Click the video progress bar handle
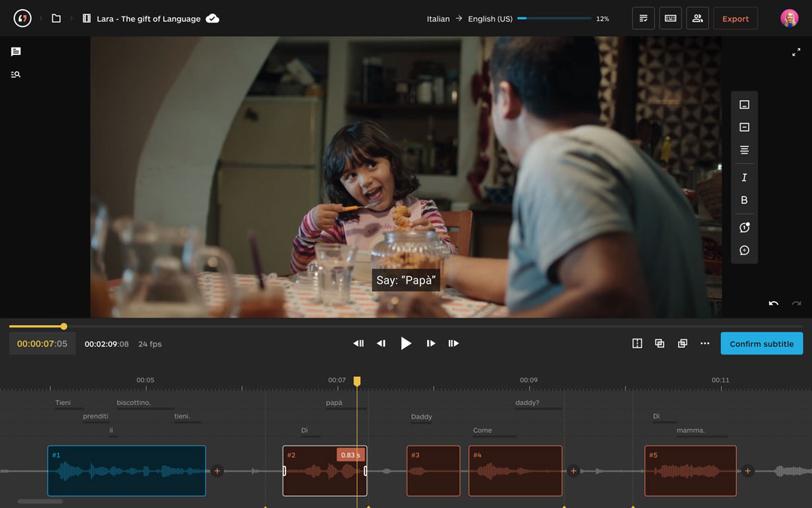Image resolution: width=812 pixels, height=508 pixels. (x=64, y=327)
